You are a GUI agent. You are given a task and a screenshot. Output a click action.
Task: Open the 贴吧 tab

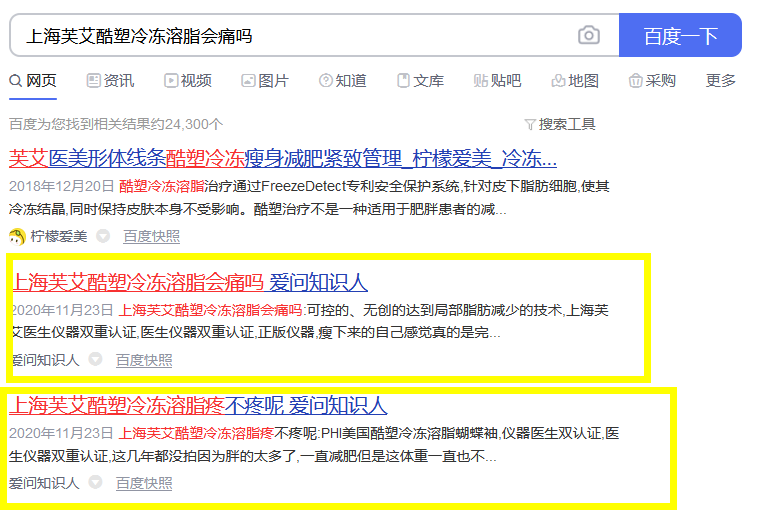pyautogui.click(x=498, y=80)
